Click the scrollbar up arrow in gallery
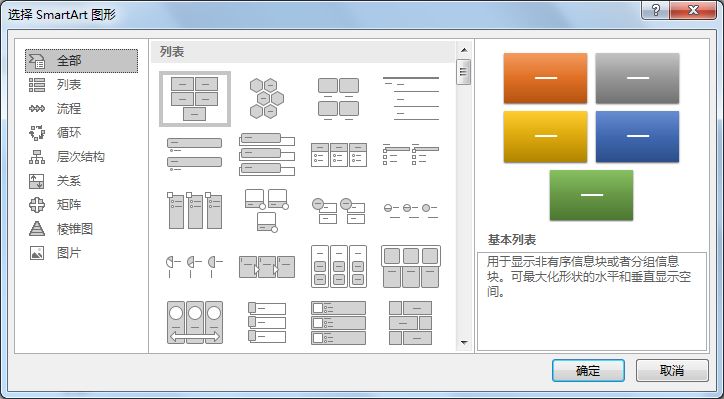 pyautogui.click(x=464, y=50)
